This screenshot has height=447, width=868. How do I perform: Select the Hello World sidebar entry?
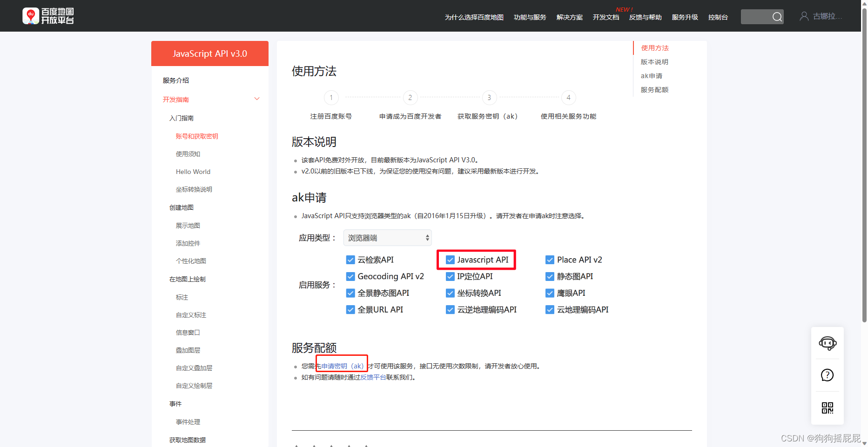(193, 171)
